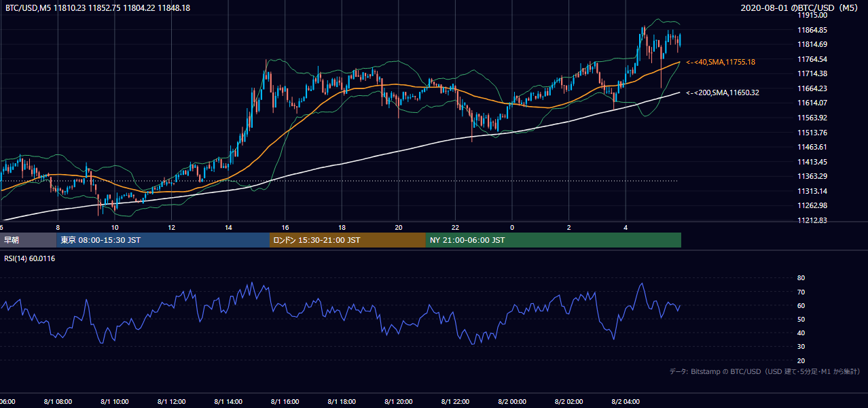Click the 8/1 12:00 time axis label
The width and height of the screenshot is (868, 408).
point(172,402)
